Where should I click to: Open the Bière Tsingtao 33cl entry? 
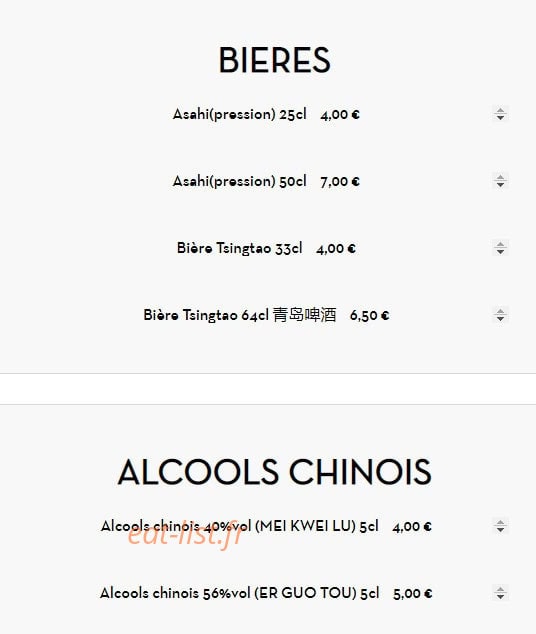tap(239, 248)
